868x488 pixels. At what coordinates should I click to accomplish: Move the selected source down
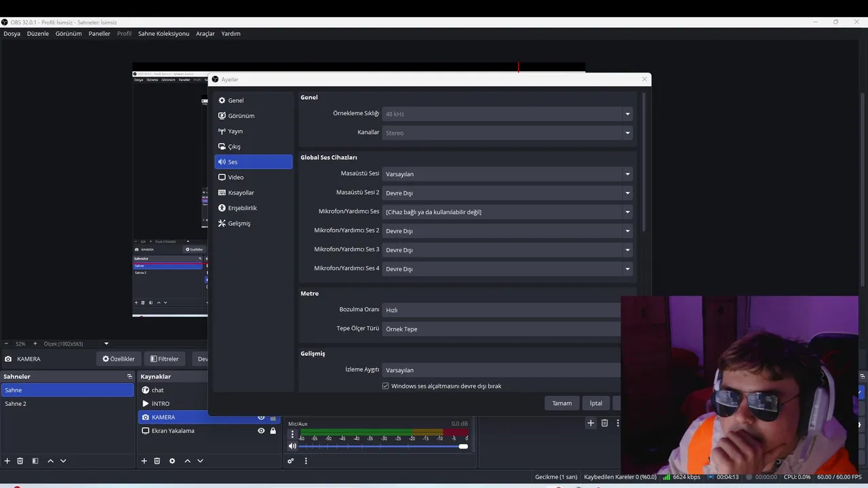(x=200, y=461)
